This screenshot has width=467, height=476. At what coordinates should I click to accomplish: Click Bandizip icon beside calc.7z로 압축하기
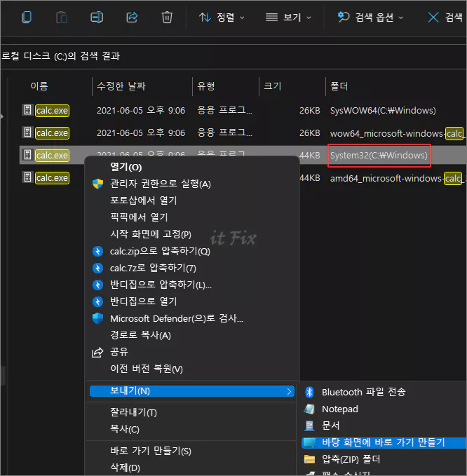click(x=97, y=268)
